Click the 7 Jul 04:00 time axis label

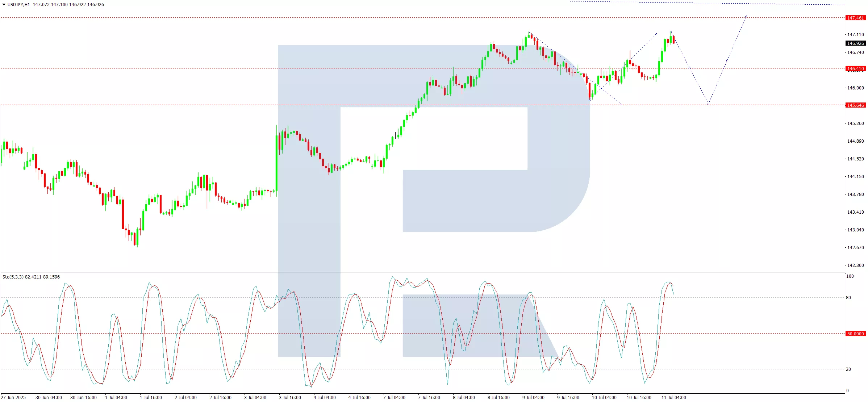(x=394, y=398)
